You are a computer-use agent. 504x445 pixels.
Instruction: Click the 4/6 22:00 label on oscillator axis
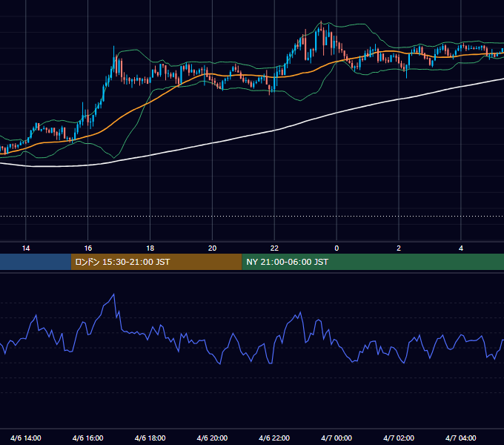(274, 438)
